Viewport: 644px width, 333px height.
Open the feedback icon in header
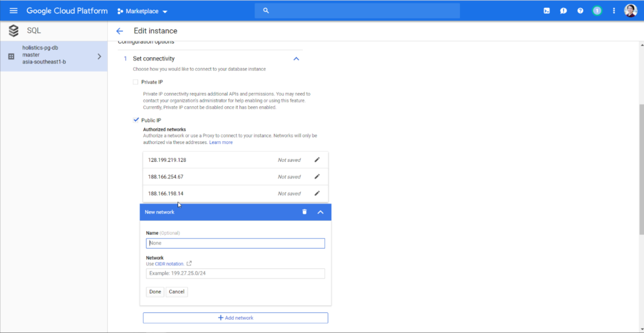point(563,11)
